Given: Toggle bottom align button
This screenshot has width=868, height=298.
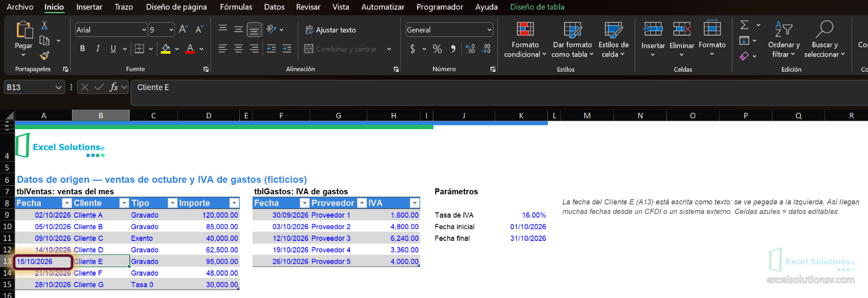Looking at the screenshot, I should [254, 29].
